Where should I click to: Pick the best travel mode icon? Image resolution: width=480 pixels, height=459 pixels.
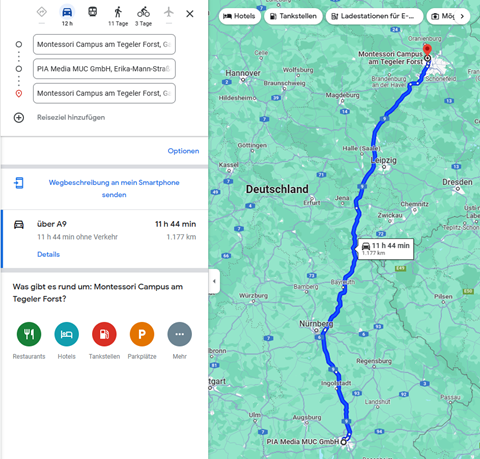42,12
